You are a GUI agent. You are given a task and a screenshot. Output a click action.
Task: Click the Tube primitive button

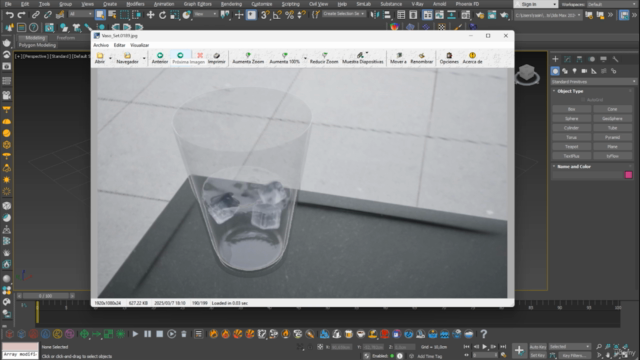coord(612,128)
